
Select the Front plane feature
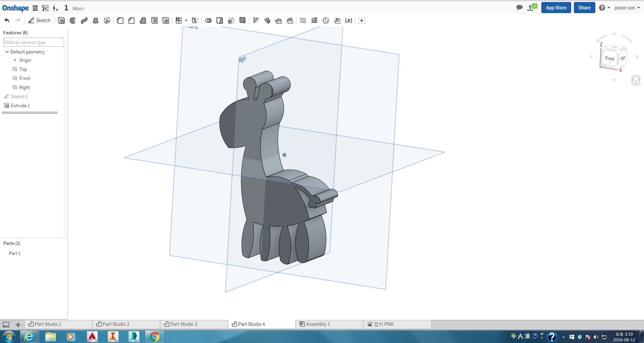[x=24, y=78]
